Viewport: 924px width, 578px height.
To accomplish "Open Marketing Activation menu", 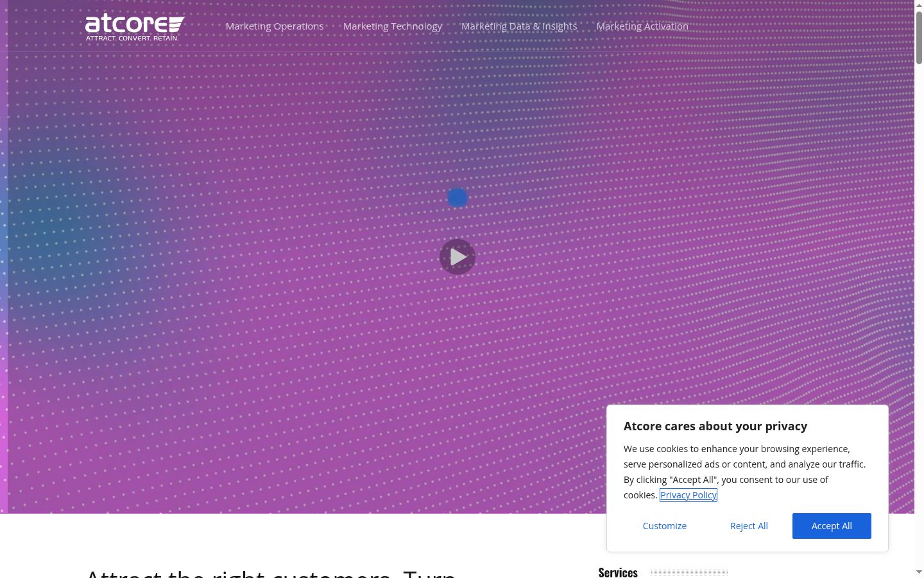I will [x=642, y=26].
